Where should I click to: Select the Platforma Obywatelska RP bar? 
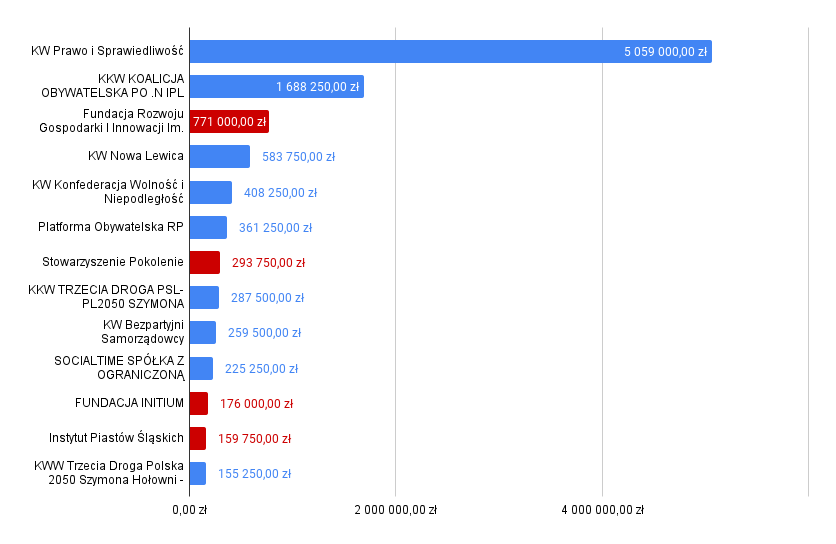point(208,228)
